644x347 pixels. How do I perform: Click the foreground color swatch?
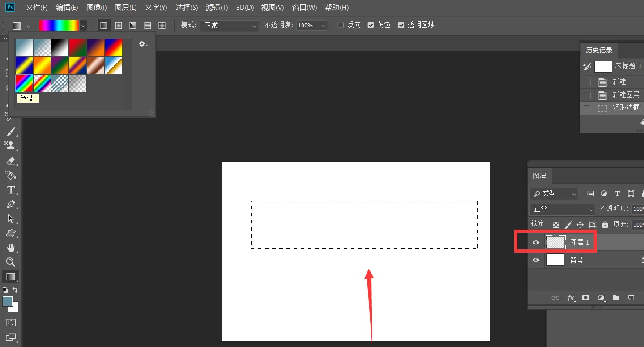tap(7, 301)
